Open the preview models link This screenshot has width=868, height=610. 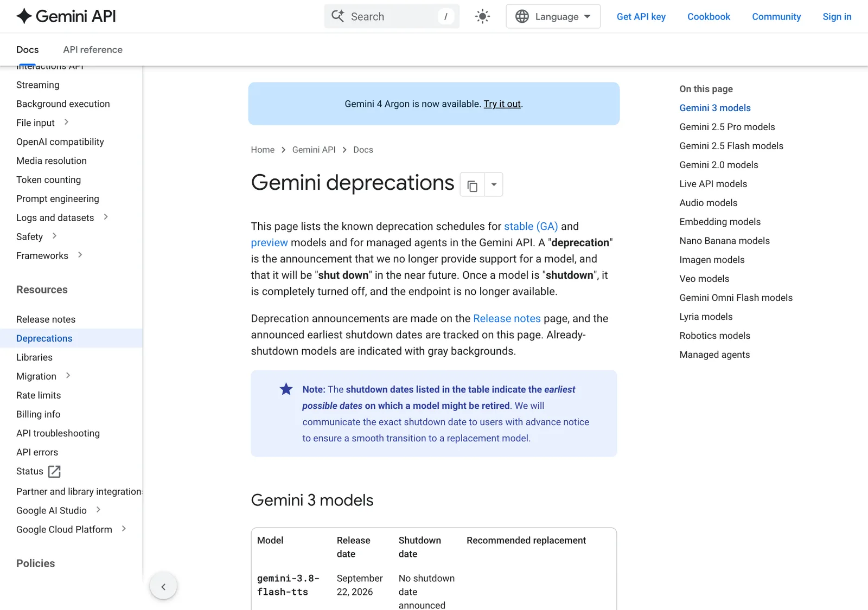(269, 242)
